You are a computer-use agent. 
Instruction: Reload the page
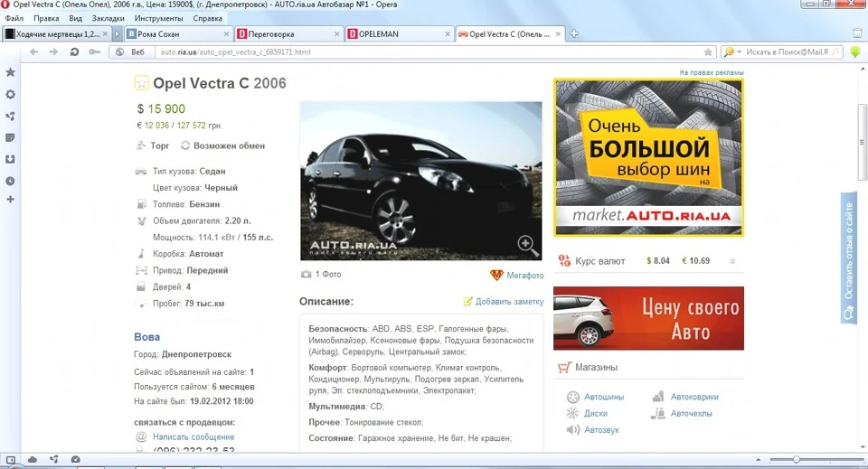pyautogui.click(x=74, y=52)
